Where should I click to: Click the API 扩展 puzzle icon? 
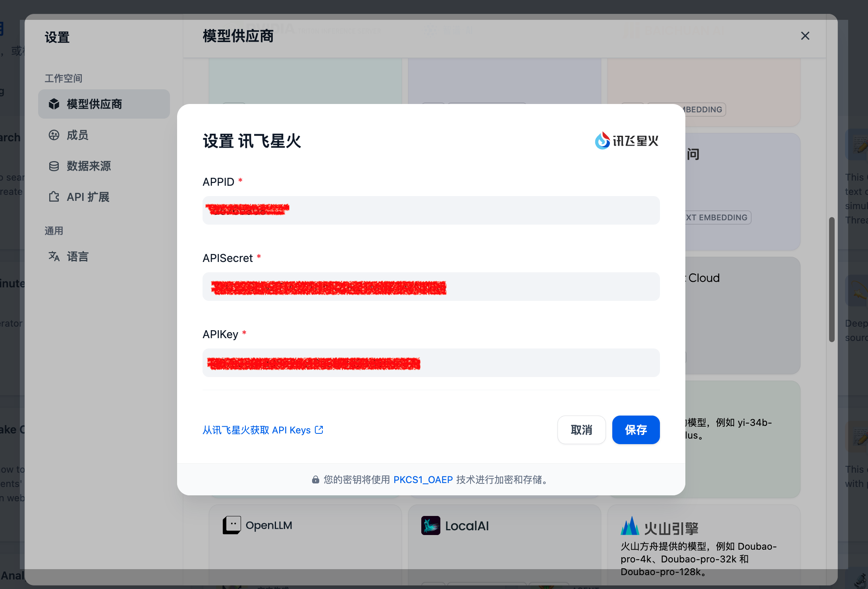(54, 197)
